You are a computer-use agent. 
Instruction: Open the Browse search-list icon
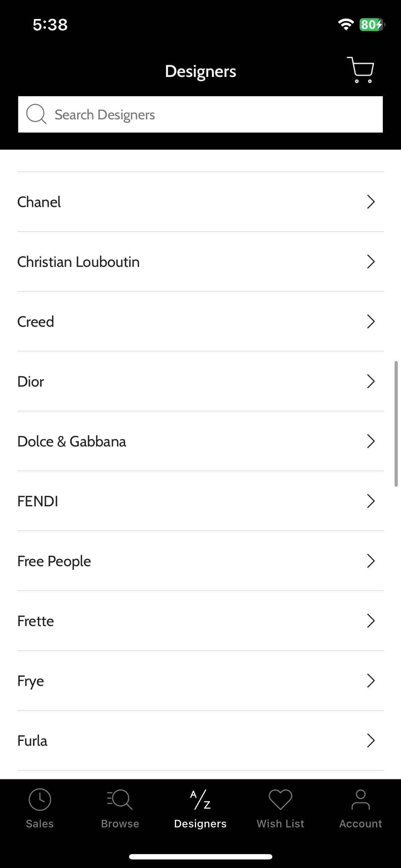coord(120,799)
